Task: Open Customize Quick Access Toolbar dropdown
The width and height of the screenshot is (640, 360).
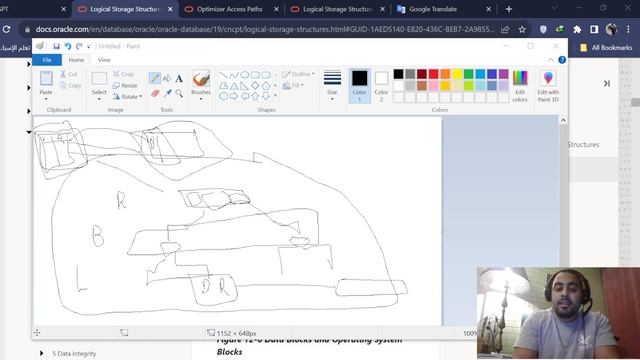Action: [x=89, y=47]
